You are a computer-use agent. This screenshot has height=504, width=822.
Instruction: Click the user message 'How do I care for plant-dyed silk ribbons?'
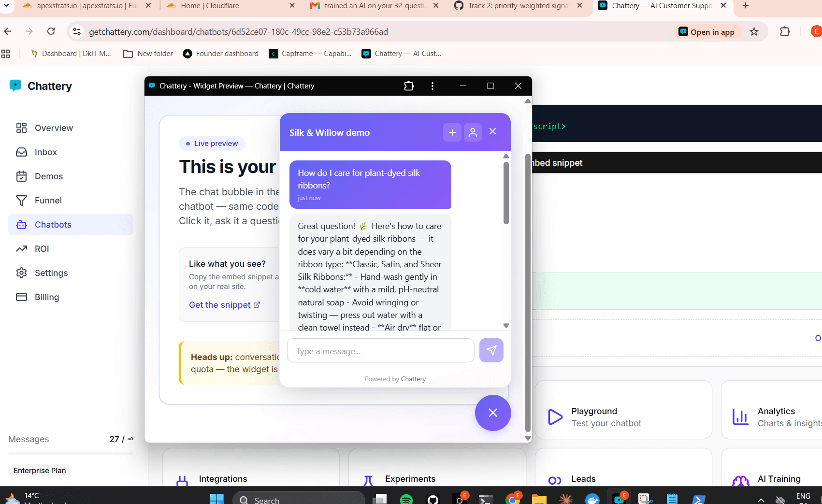tap(370, 185)
